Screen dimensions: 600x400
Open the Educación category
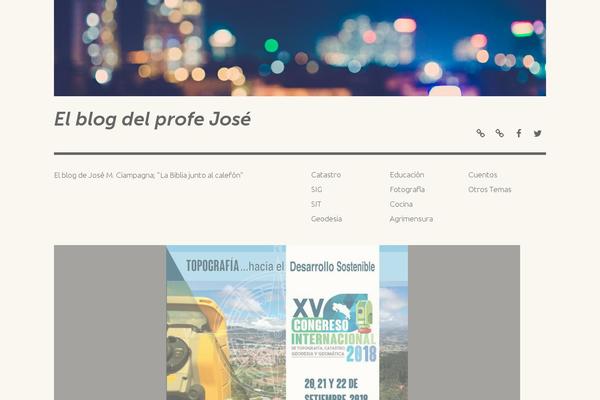[x=407, y=175]
